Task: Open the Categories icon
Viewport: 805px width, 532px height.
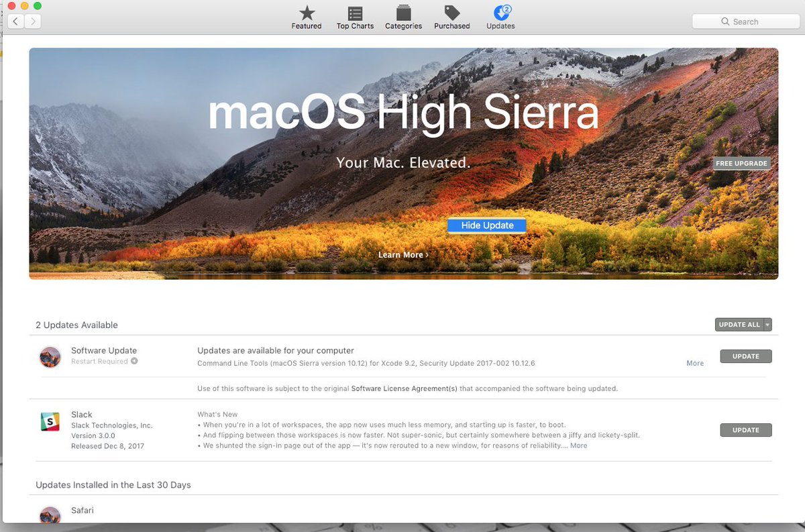Action: click(403, 13)
